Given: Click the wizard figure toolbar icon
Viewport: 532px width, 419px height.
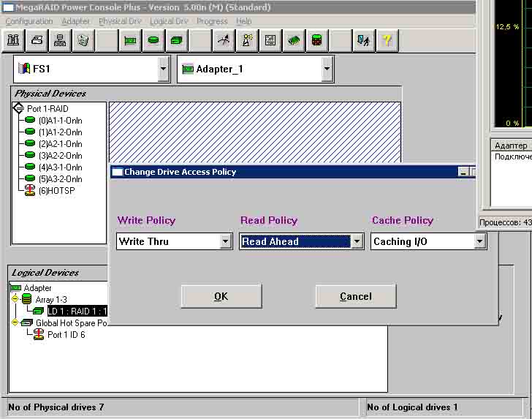Looking at the screenshot, I should (x=247, y=41).
